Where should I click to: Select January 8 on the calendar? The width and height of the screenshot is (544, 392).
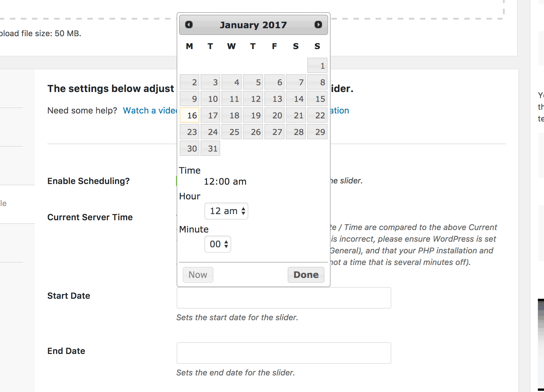(317, 82)
